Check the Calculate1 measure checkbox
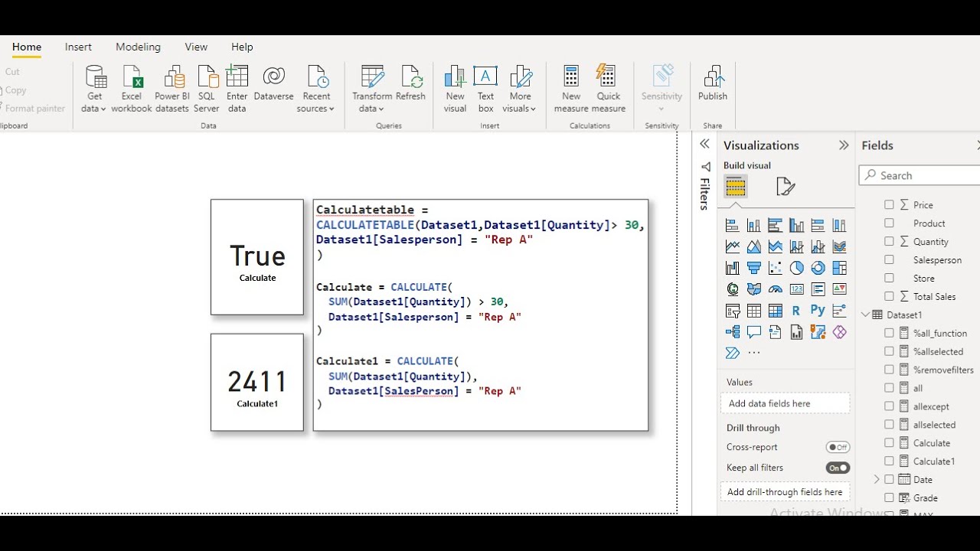Viewport: 980px width, 551px height. 889,461
